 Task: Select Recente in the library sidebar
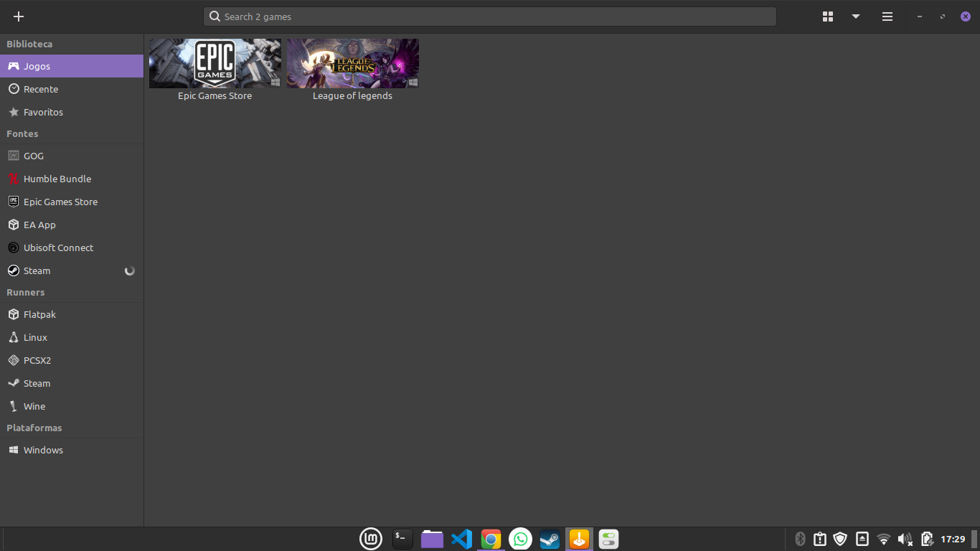pos(41,89)
